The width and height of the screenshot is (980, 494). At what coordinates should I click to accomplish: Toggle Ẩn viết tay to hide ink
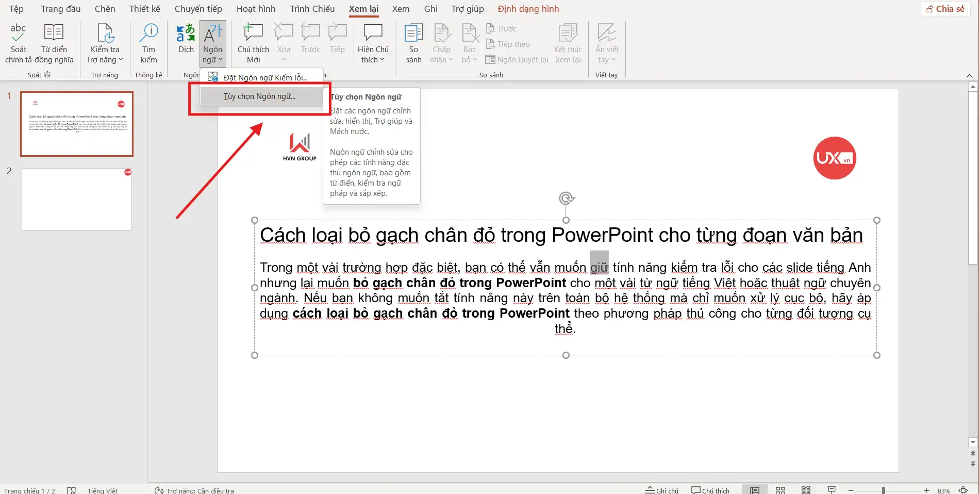606,42
